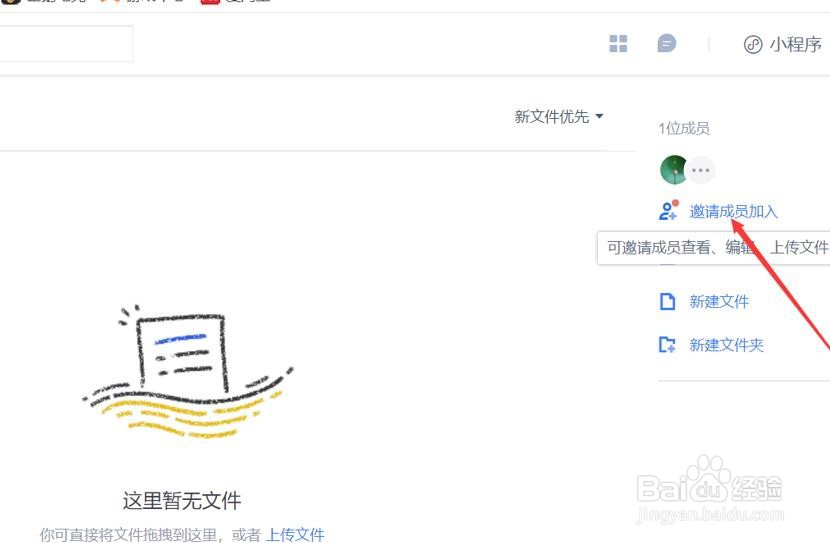Click the arrow next to 新文件优先

599,116
